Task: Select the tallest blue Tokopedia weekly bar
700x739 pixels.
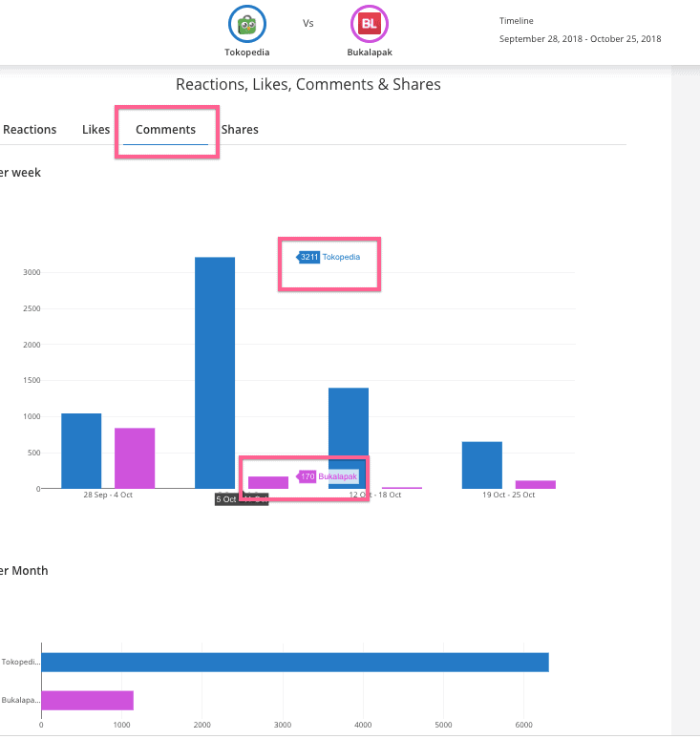Action: (x=215, y=372)
